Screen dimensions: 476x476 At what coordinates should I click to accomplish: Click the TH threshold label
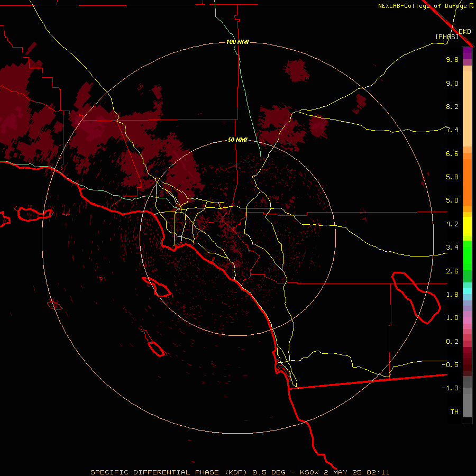454,412
